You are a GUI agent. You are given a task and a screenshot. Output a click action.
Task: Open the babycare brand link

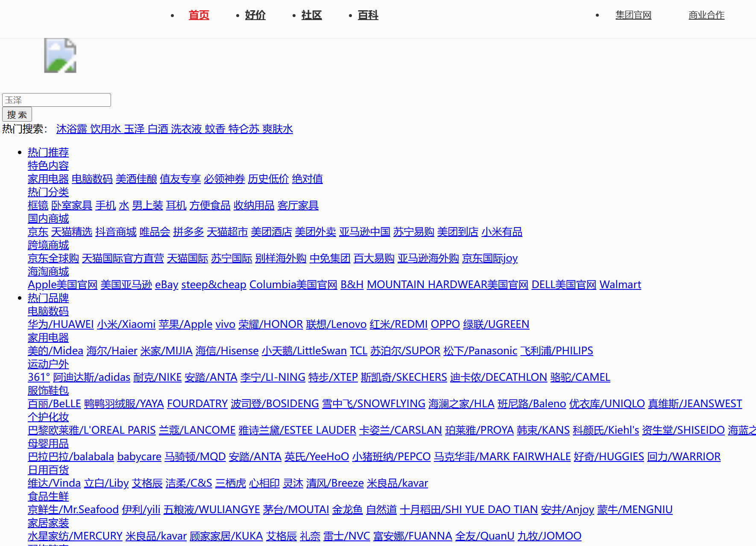[139, 457]
